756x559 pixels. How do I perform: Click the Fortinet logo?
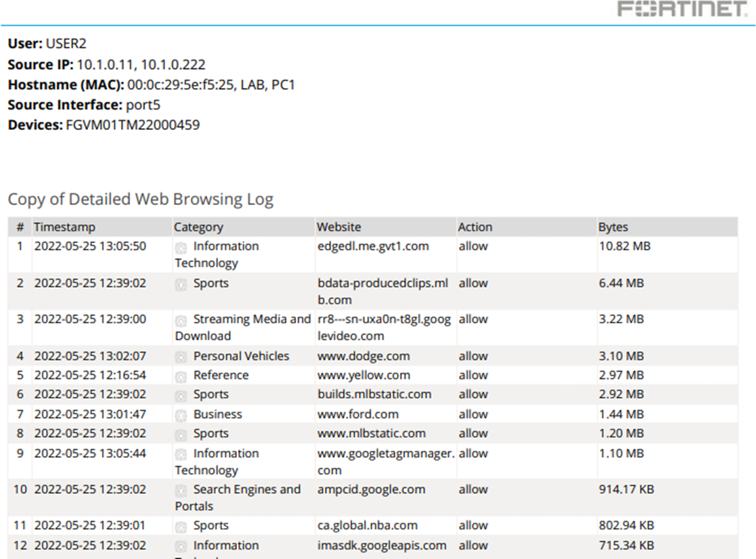(x=682, y=9)
